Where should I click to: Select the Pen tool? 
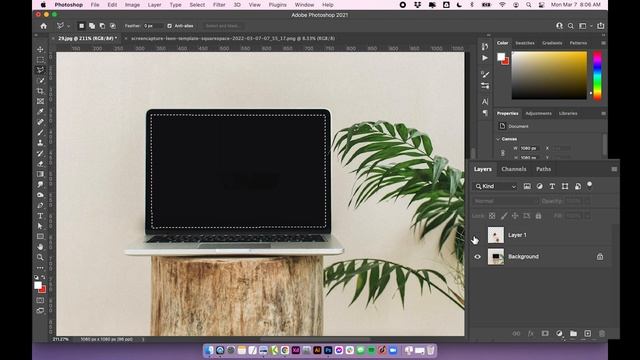[40, 205]
